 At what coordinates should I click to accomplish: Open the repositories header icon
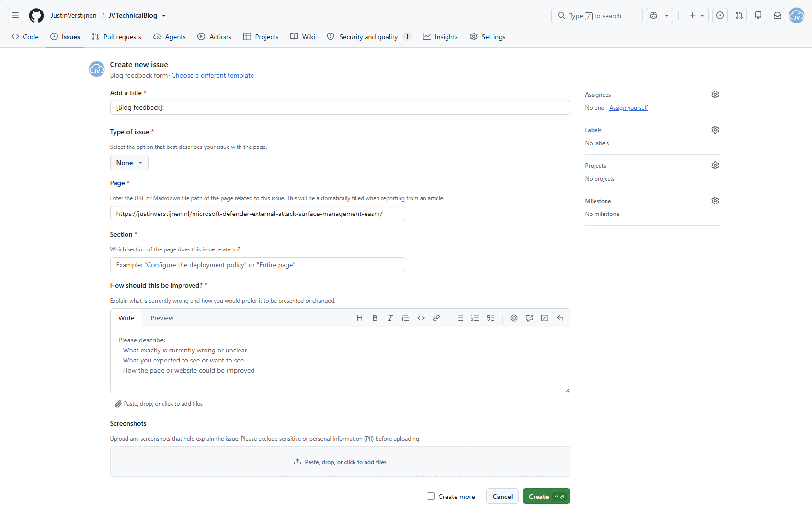pyautogui.click(x=758, y=15)
